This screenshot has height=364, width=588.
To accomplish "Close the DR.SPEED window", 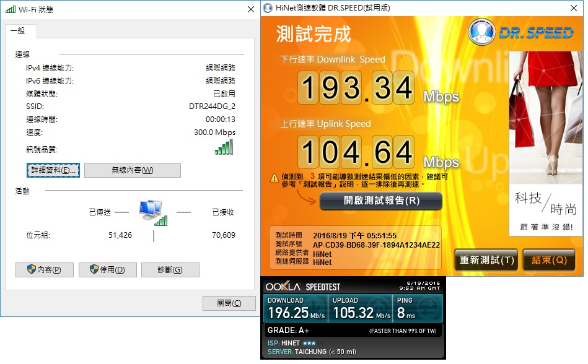I will [x=573, y=8].
